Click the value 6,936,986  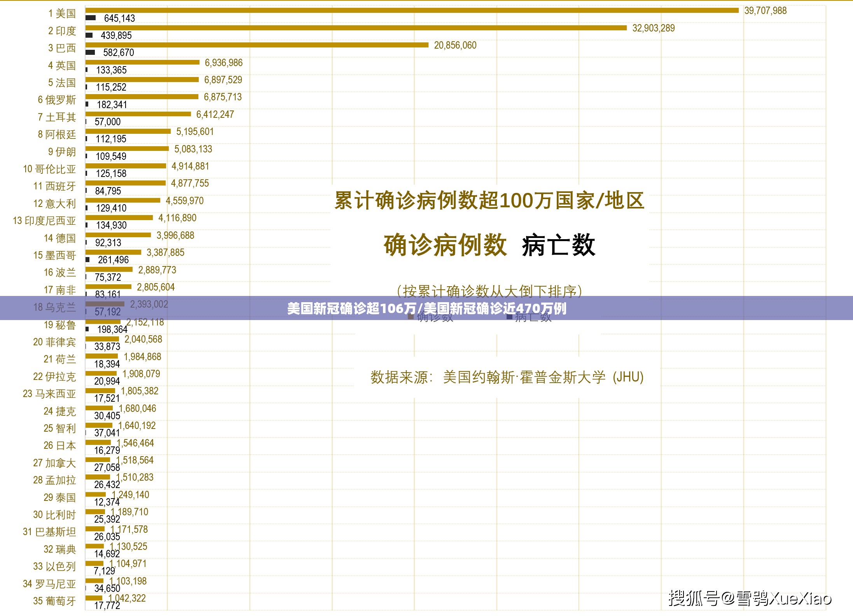(224, 63)
